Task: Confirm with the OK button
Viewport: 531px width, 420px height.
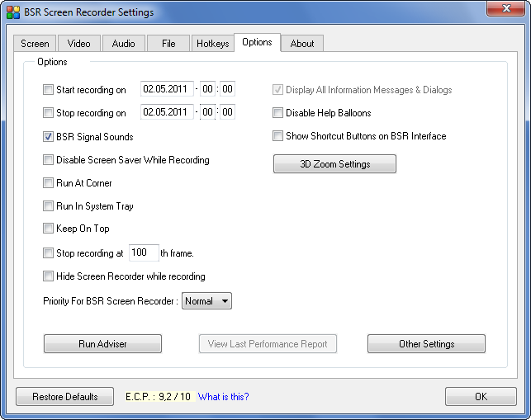Action: point(481,397)
